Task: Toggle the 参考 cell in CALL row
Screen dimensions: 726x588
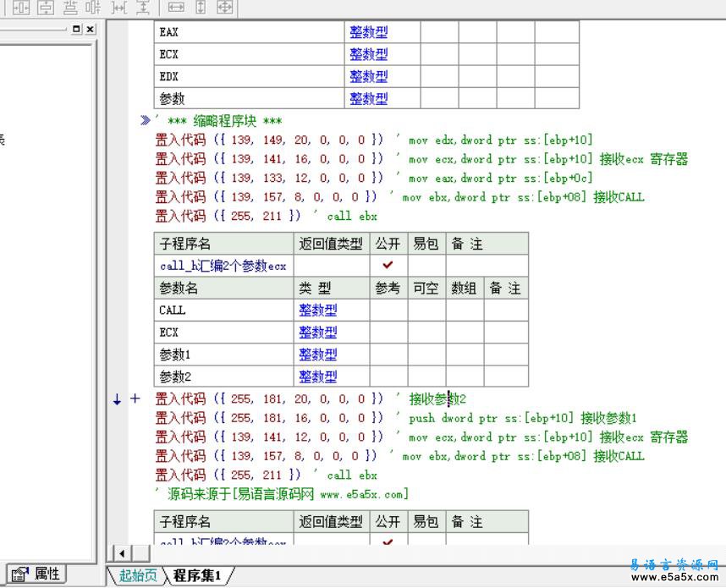Action: coord(388,310)
